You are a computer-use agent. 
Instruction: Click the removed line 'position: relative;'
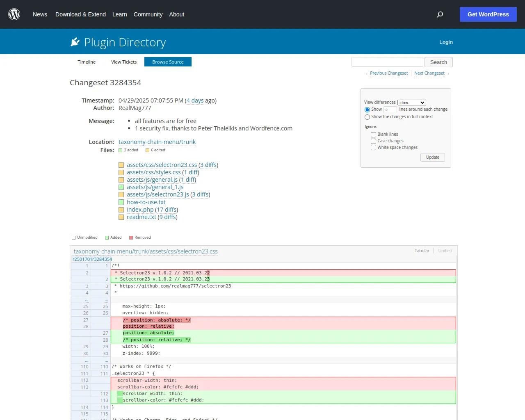[148, 326]
